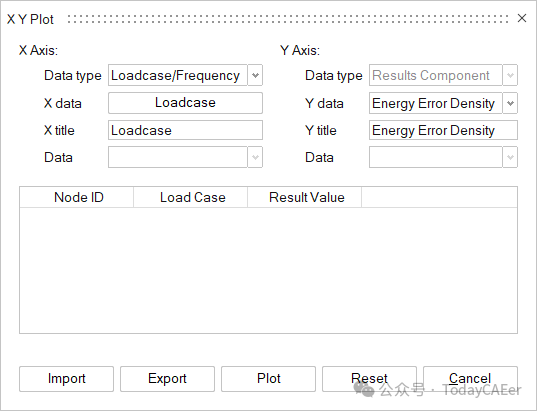
Task: Click the Loadcase X data button
Action: click(185, 103)
